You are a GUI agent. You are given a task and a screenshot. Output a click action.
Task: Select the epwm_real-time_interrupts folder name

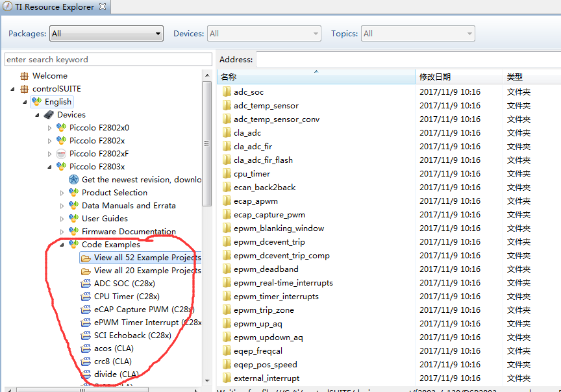tap(283, 283)
